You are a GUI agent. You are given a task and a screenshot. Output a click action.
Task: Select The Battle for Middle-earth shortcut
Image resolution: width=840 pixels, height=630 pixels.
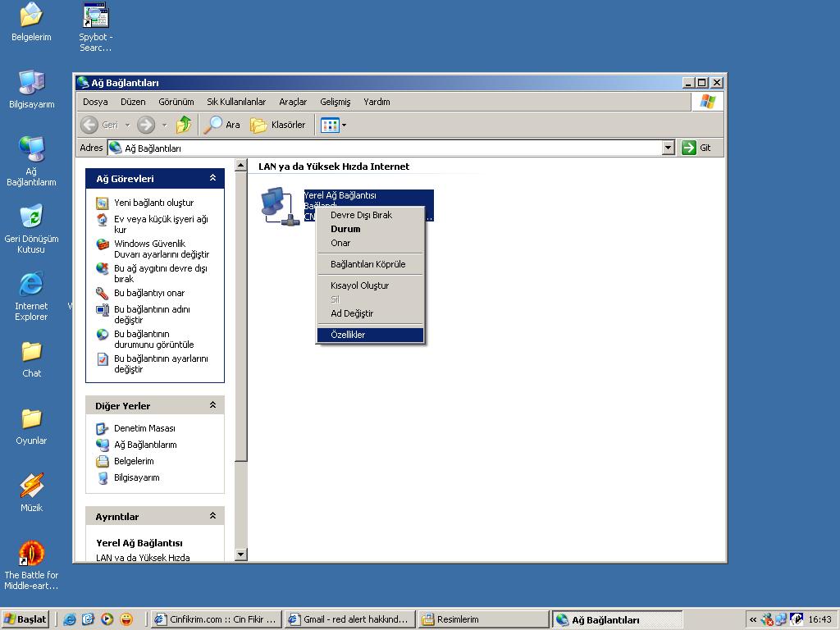click(x=31, y=565)
